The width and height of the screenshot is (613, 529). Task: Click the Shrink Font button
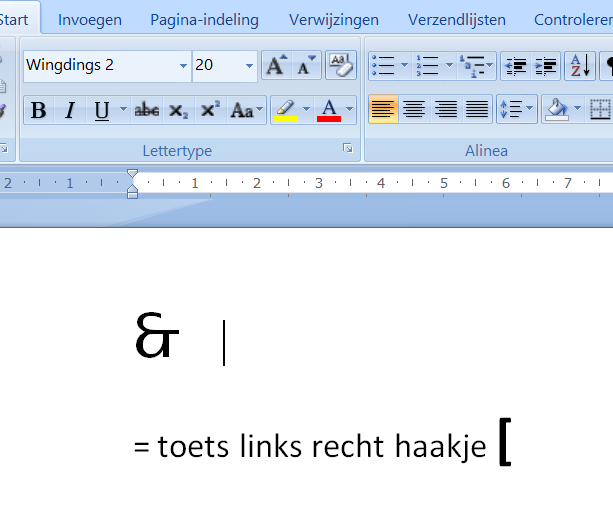point(306,65)
